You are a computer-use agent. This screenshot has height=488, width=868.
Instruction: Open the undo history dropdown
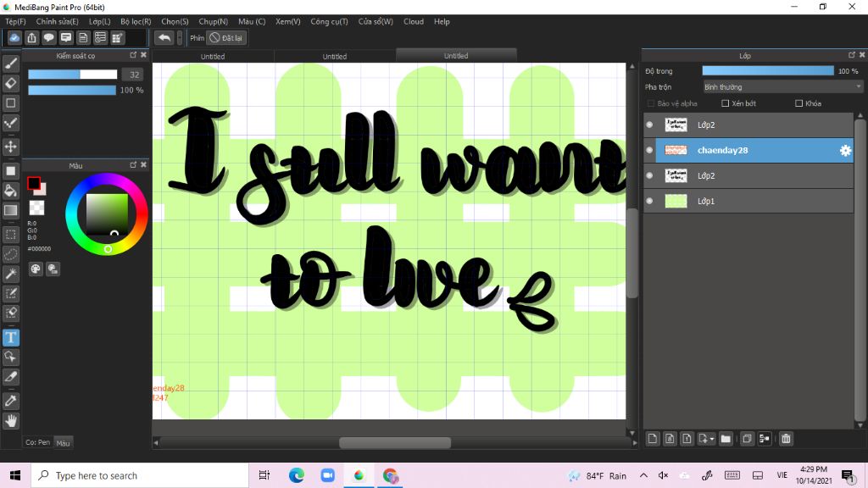180,37
